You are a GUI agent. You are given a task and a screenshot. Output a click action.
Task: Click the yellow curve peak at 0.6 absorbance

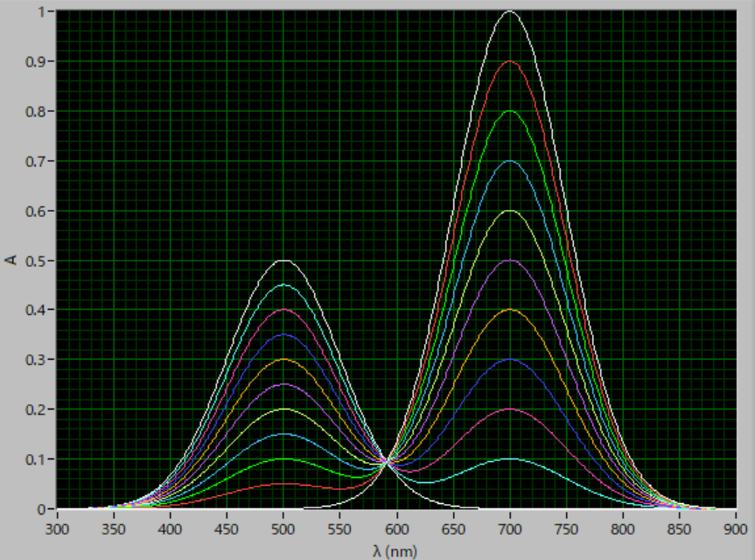pyautogui.click(x=510, y=211)
